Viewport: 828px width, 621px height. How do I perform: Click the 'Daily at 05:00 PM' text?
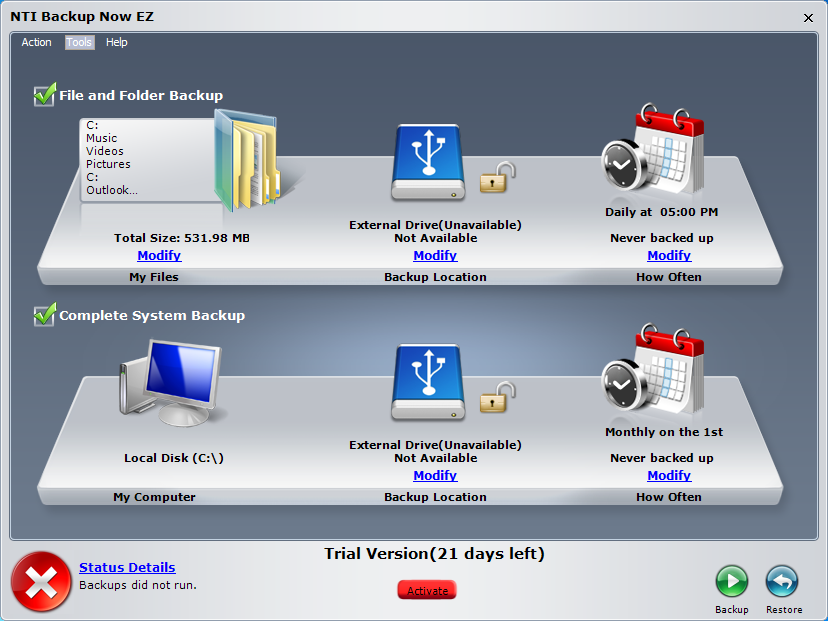(x=662, y=212)
